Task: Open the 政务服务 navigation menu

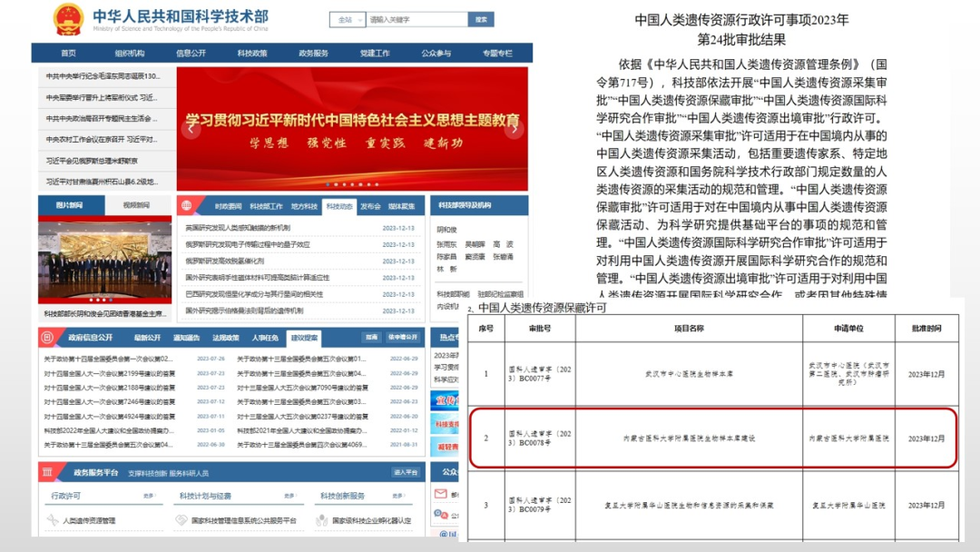Action: [x=313, y=54]
